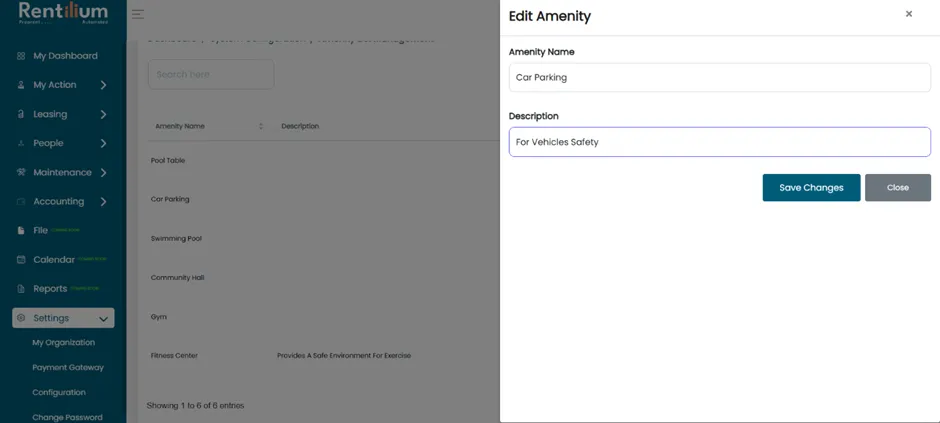The image size is (940, 423).
Task: Click the Description column header
Action: [x=300, y=126]
